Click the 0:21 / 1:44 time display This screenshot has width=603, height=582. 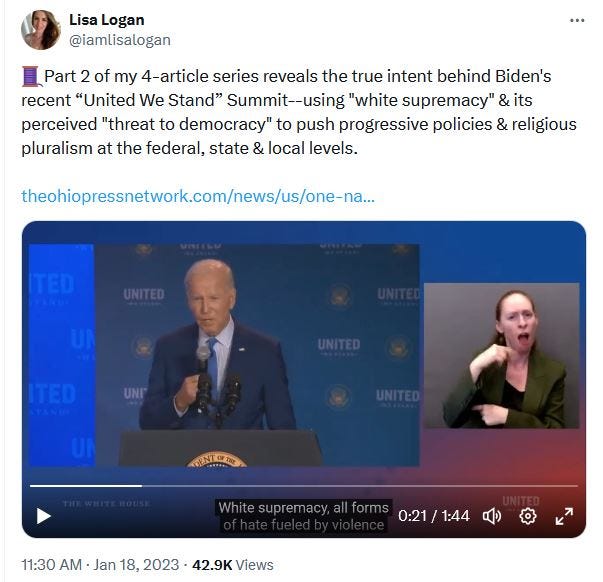click(x=434, y=516)
